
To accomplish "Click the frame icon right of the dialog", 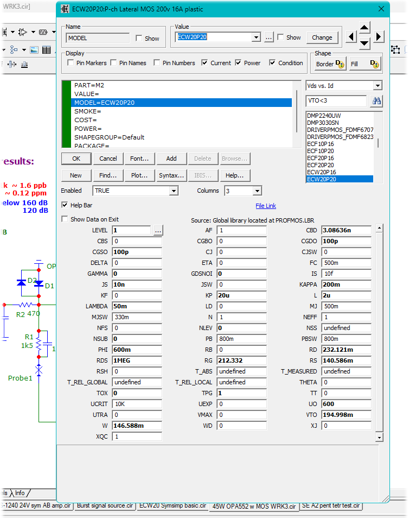I will click(x=395, y=50).
